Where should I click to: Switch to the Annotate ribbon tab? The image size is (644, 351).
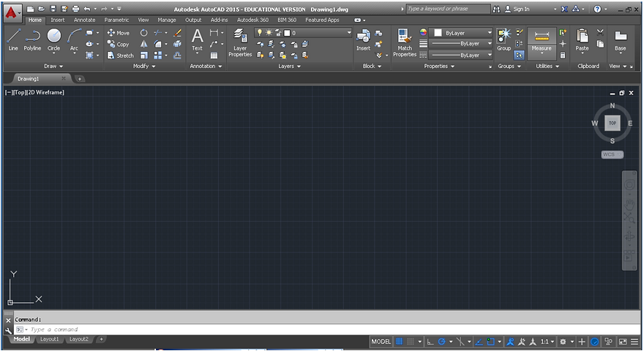(85, 20)
